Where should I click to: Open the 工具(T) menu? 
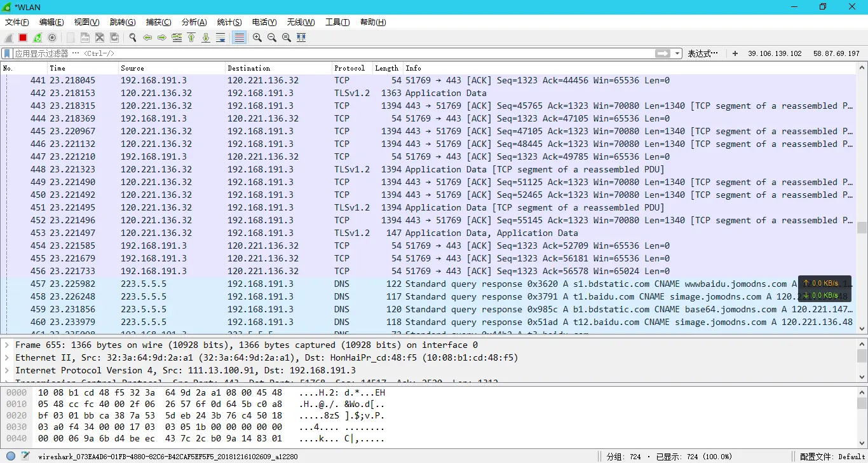337,22
